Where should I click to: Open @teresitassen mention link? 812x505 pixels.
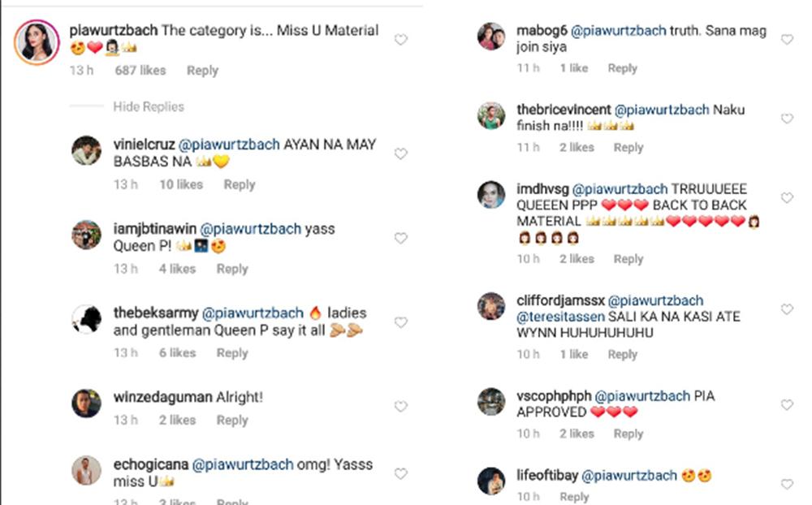[x=557, y=317]
